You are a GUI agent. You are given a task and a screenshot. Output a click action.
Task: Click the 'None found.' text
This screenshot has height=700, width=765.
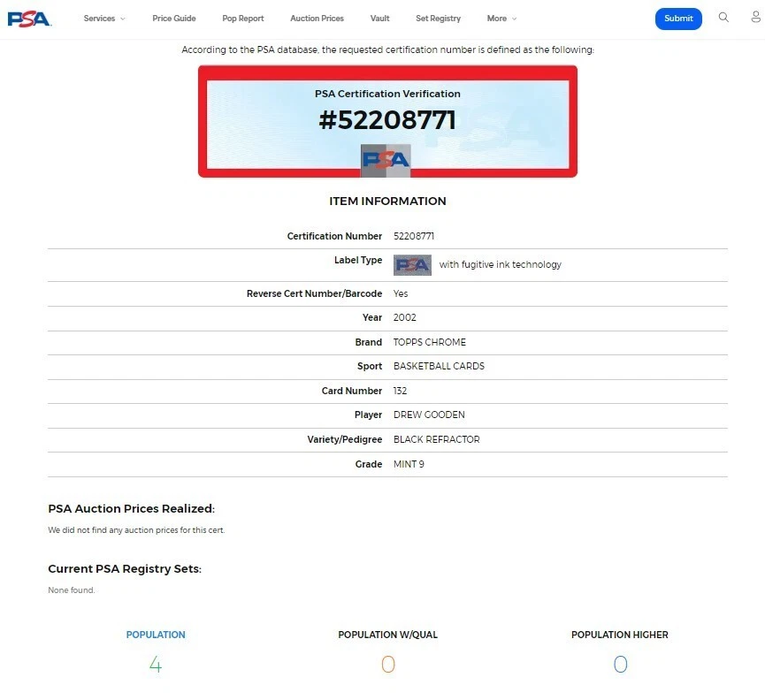72,590
